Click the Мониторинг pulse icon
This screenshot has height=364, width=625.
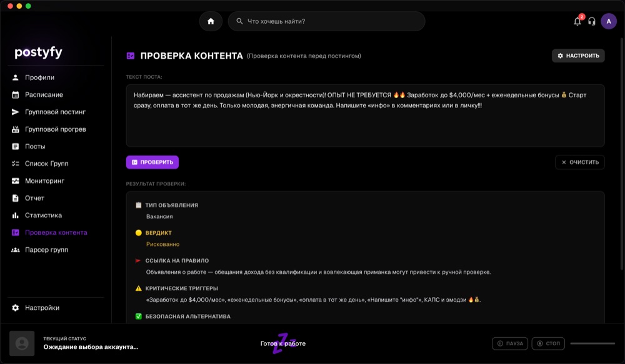pos(16,181)
